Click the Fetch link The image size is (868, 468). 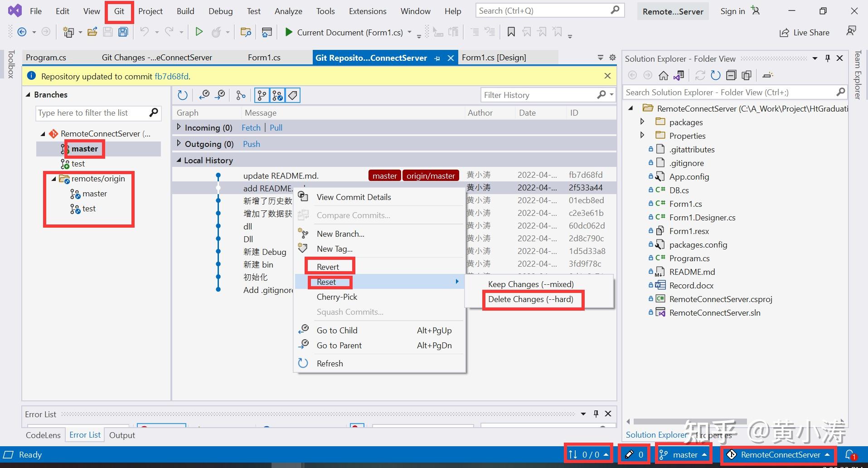[x=251, y=128]
